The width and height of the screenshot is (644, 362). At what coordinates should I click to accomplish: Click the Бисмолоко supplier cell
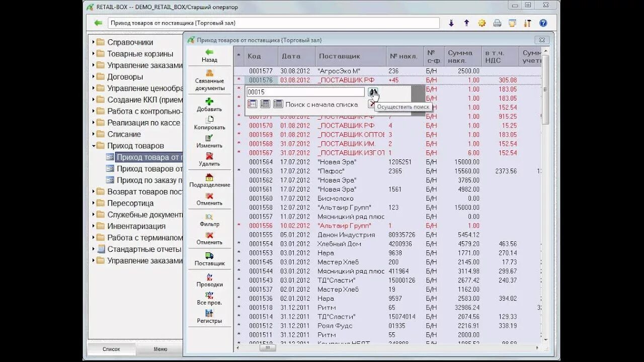tap(351, 198)
